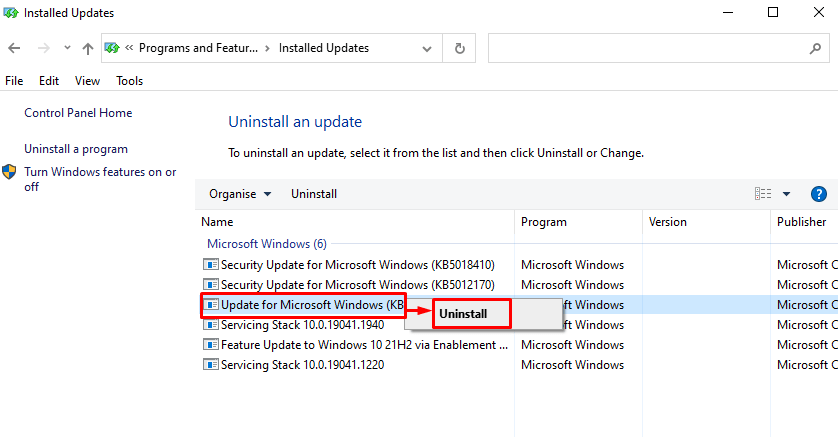Go back using the back arrow
Viewport: 838px width, 437px height.
tap(14, 48)
